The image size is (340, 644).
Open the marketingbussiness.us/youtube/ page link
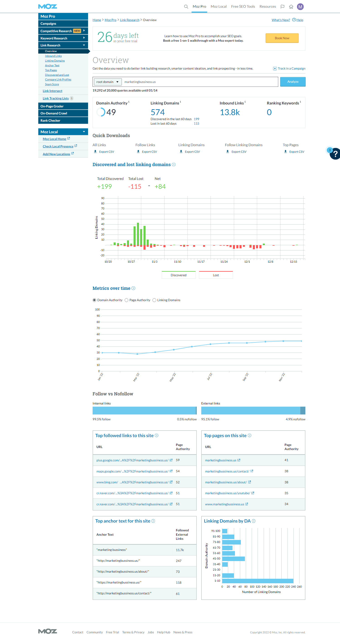[x=227, y=493]
